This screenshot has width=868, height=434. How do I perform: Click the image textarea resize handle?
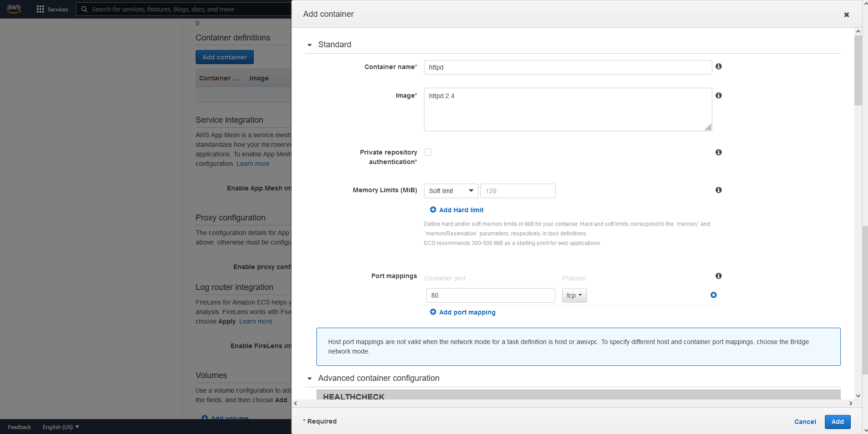click(708, 128)
